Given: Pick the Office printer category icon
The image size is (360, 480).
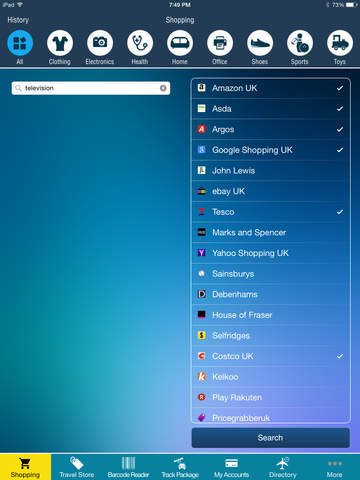Looking at the screenshot, I should (x=220, y=43).
